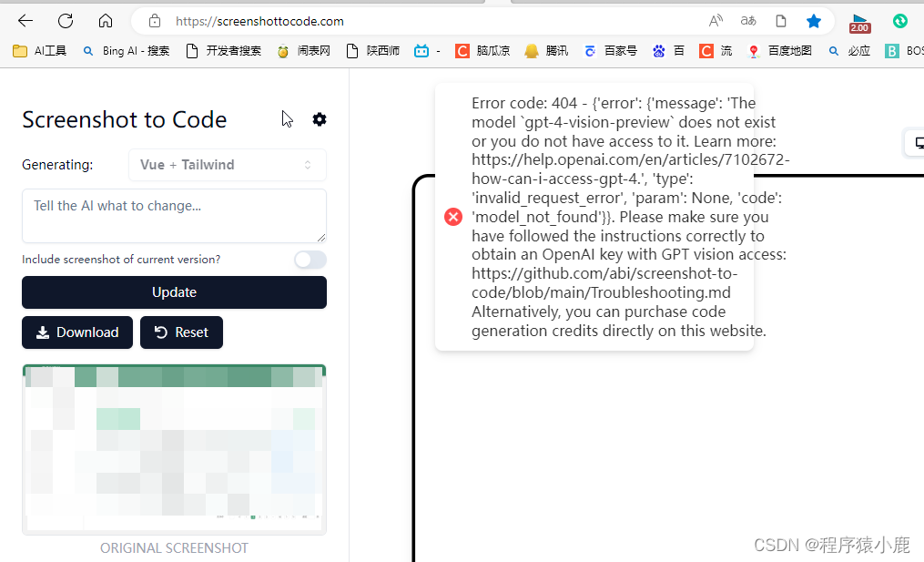Click the desktop preview icon at right edge

(918, 143)
